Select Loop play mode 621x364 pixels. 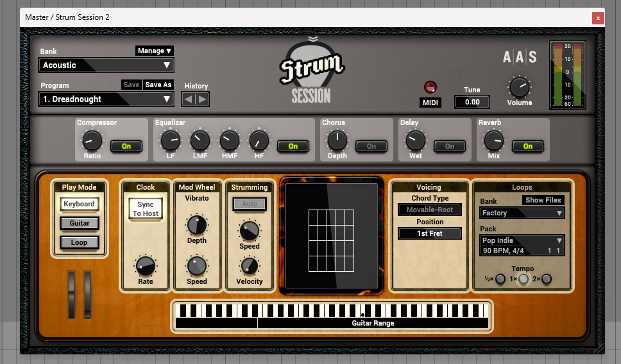click(x=79, y=242)
